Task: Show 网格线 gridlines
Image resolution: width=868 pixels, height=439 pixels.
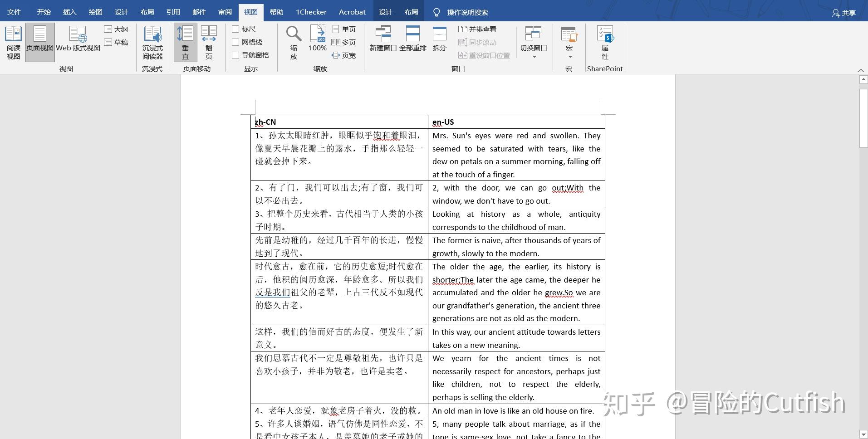Action: (235, 42)
